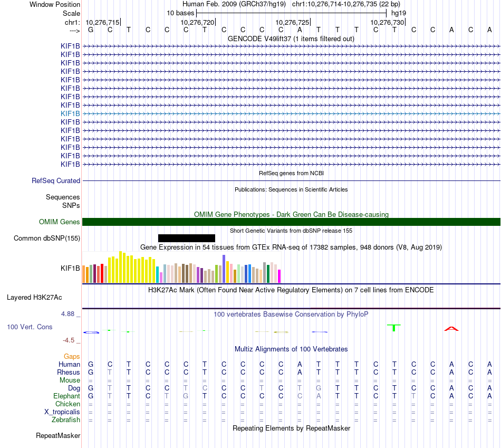Click the dark green OMIM Genes bar
Viewport: 501px width, 448px height.
click(x=292, y=222)
